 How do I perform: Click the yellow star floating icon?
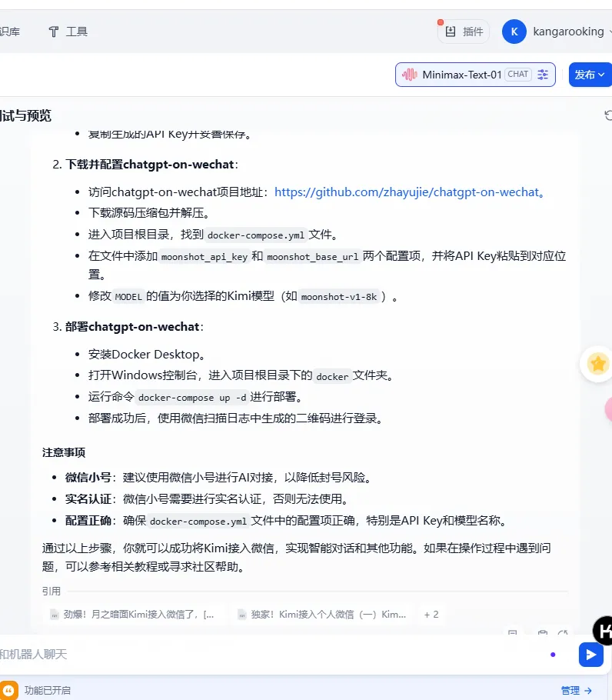coord(597,363)
